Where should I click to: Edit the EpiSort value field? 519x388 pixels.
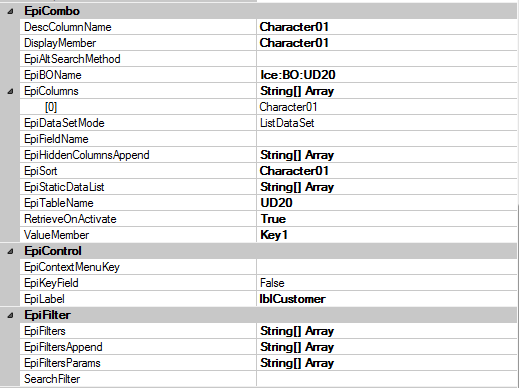tap(387, 171)
